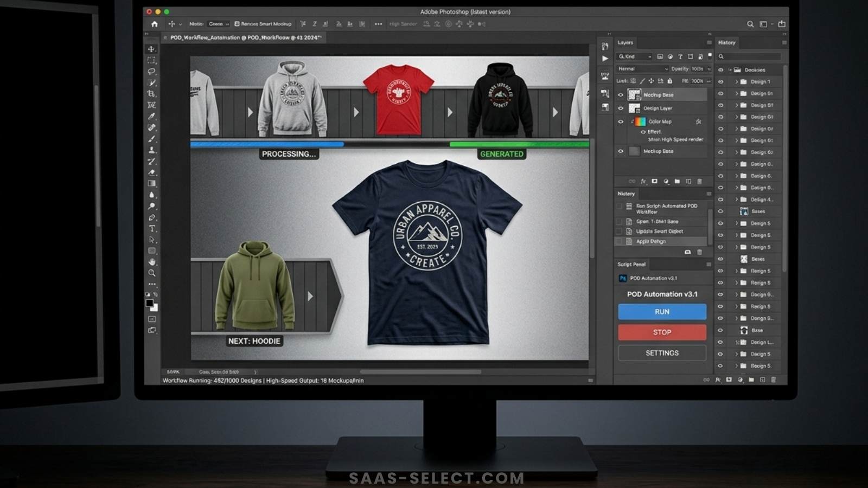The height and width of the screenshot is (488, 868).
Task: Select the Clone Stamp tool
Action: (x=152, y=150)
